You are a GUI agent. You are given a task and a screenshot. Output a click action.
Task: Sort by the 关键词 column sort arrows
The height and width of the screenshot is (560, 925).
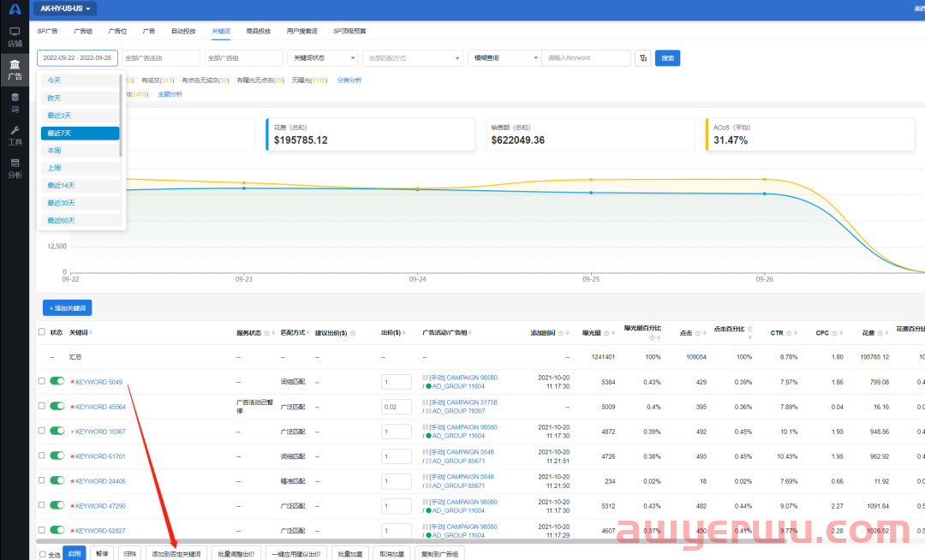pos(91,333)
